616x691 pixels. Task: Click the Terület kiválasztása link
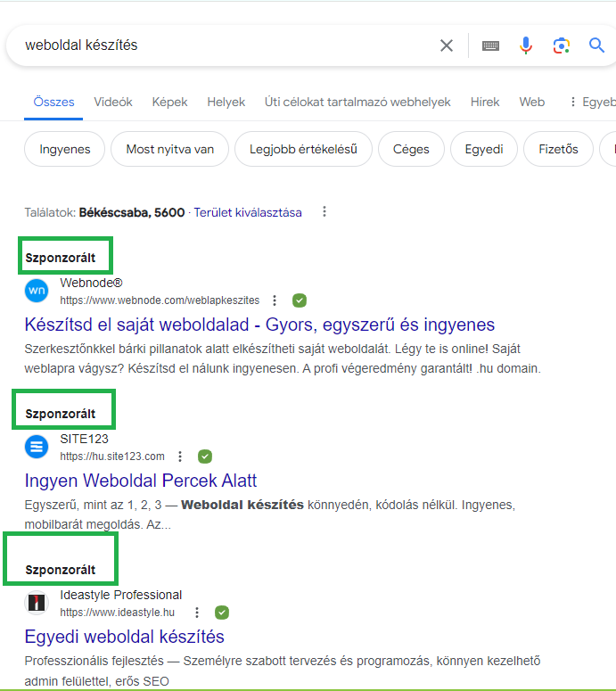coord(248,212)
